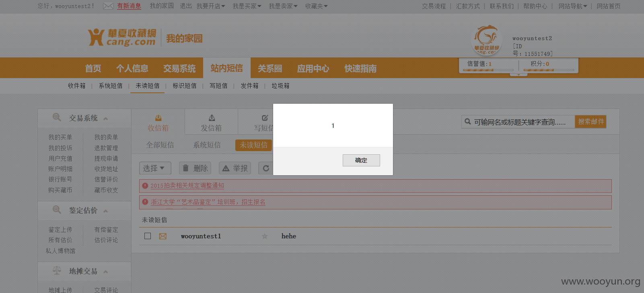Select the 站内短信 navigation tab
Screen dimensions: 644x293
coord(227,68)
